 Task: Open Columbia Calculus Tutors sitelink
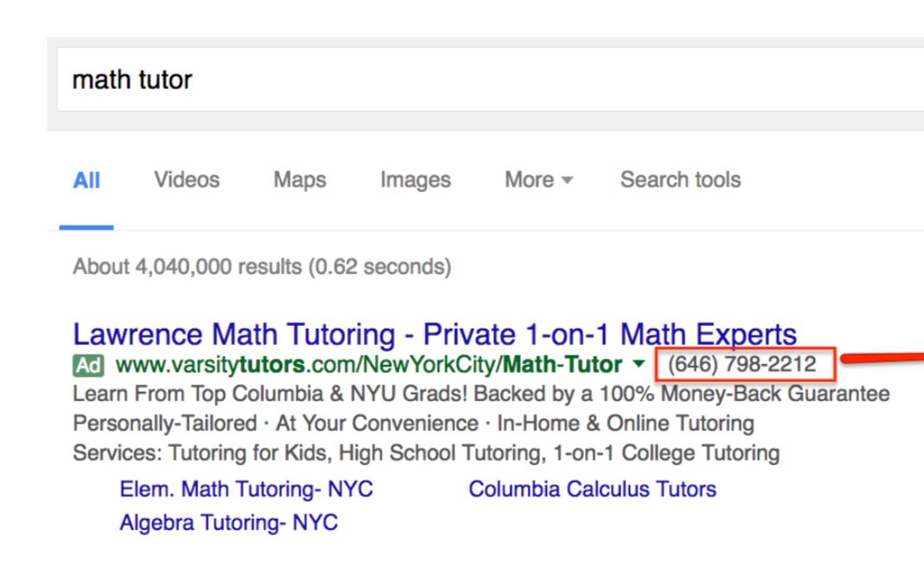pos(593,489)
